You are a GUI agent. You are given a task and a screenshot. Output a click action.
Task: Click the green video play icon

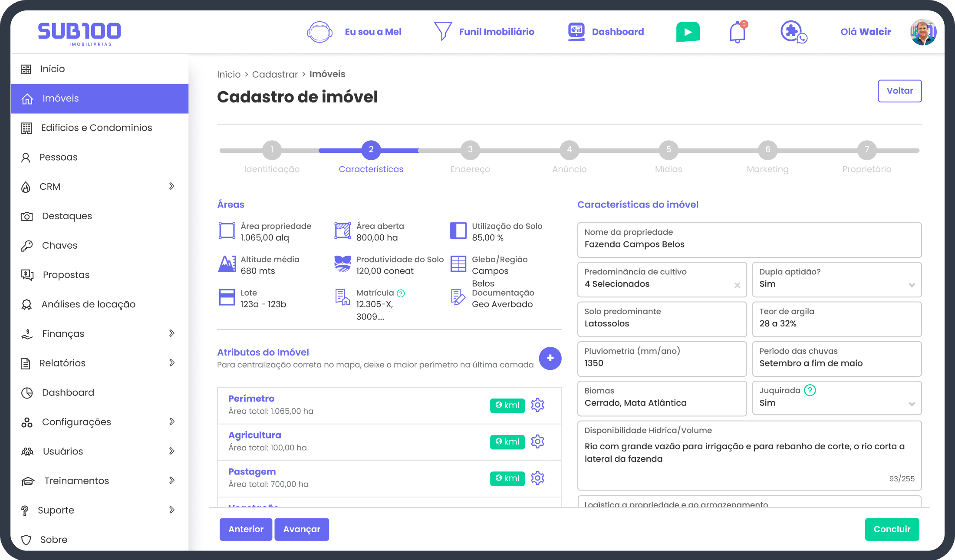coord(688,32)
